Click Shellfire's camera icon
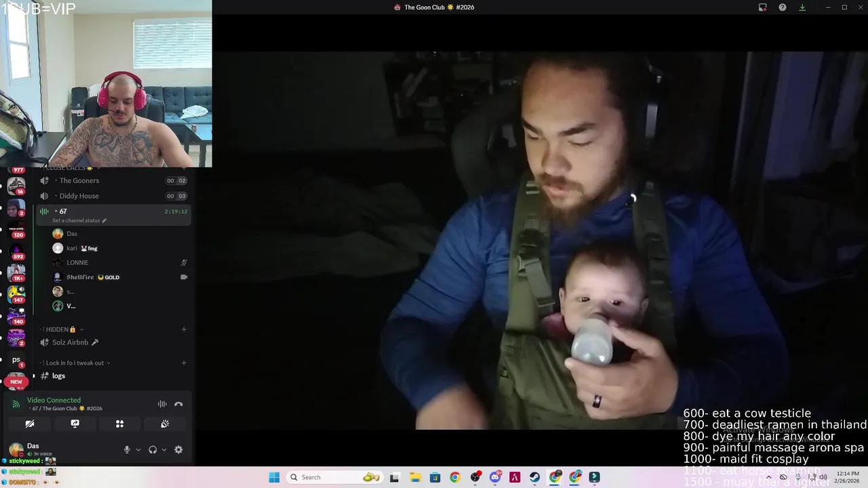 (184, 277)
